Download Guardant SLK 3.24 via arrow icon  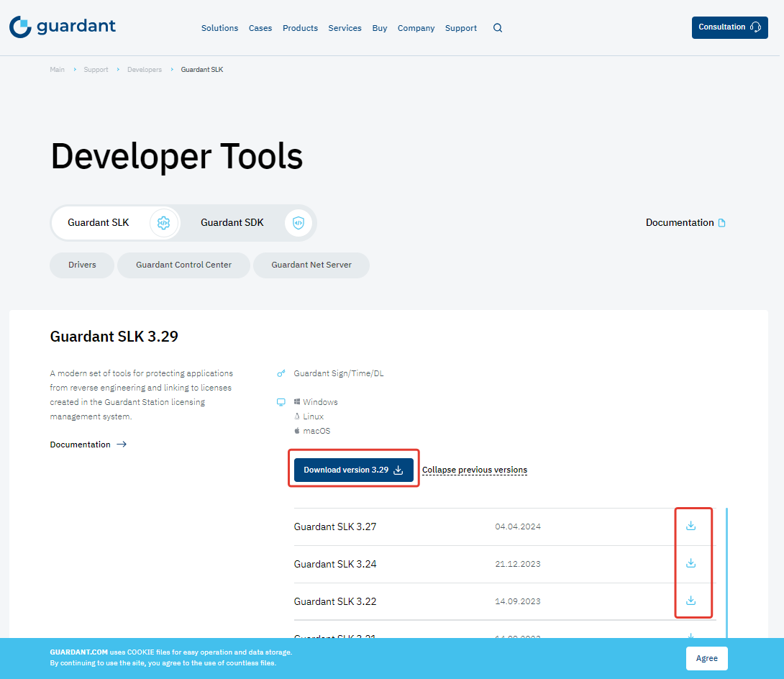pyautogui.click(x=690, y=563)
